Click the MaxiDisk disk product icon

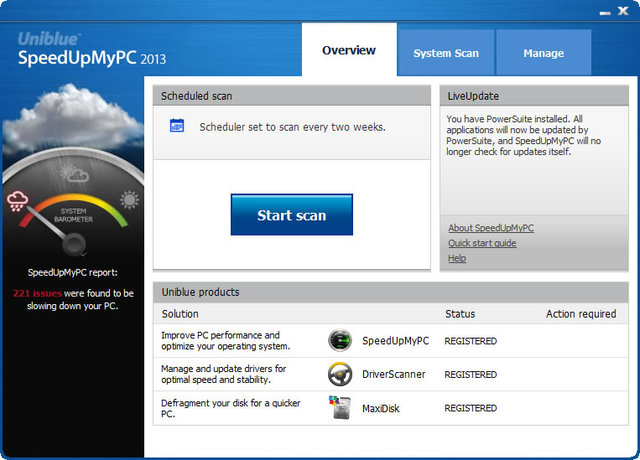(340, 407)
